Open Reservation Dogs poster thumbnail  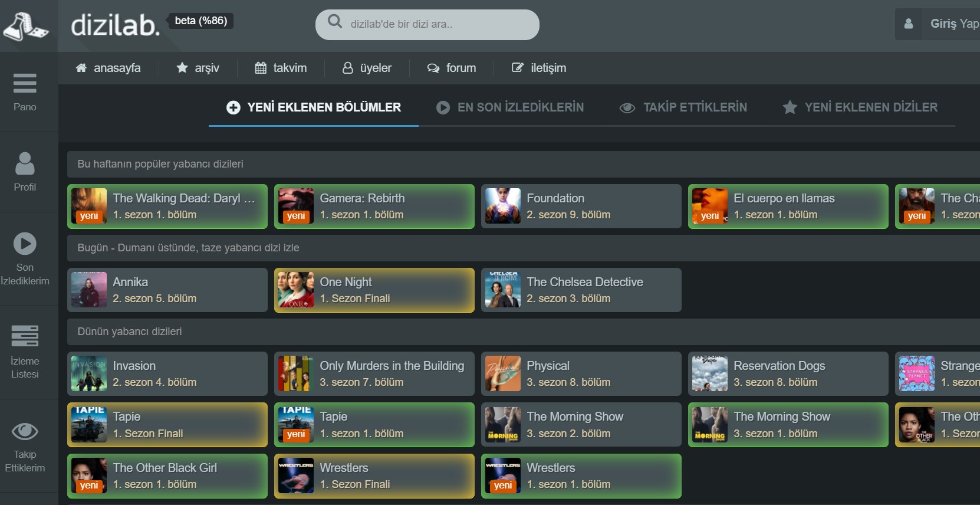pos(710,373)
